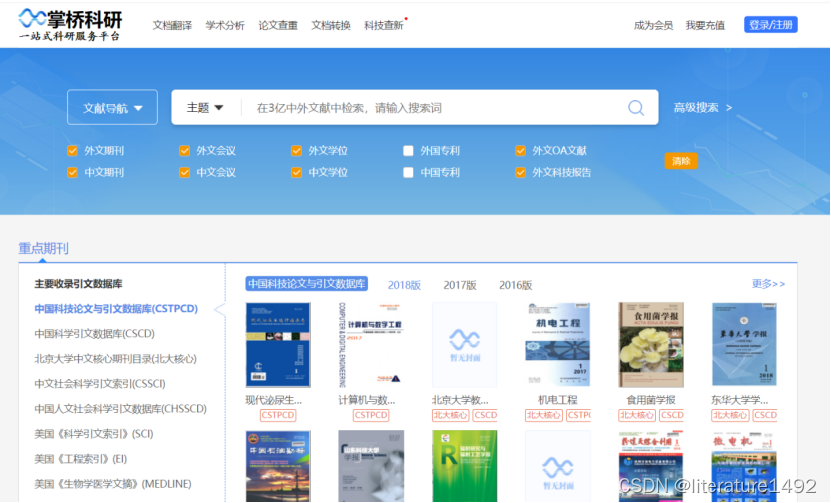Click 现代泌尿生... journal title
Image resolution: width=831 pixels, height=503 pixels.
273,400
